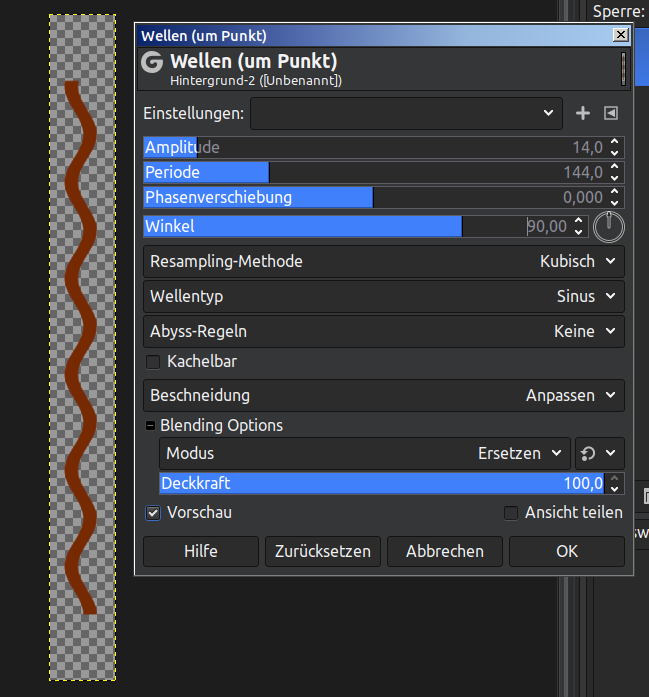Viewport: 649px width, 697px height.
Task: Click the Zurücksetzen button
Action: click(x=323, y=551)
